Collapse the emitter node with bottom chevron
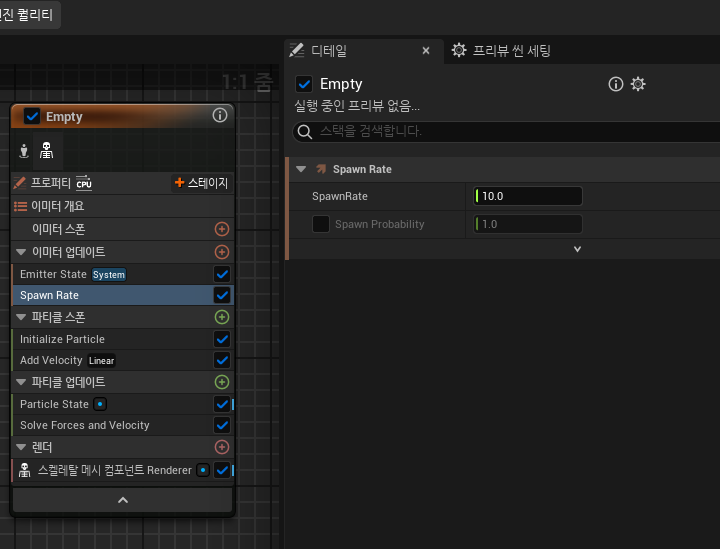Image resolution: width=720 pixels, height=549 pixels. click(x=123, y=500)
